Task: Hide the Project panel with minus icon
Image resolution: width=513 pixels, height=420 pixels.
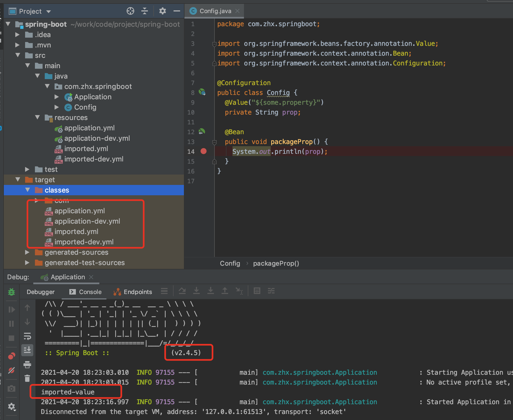Action: coord(177,11)
